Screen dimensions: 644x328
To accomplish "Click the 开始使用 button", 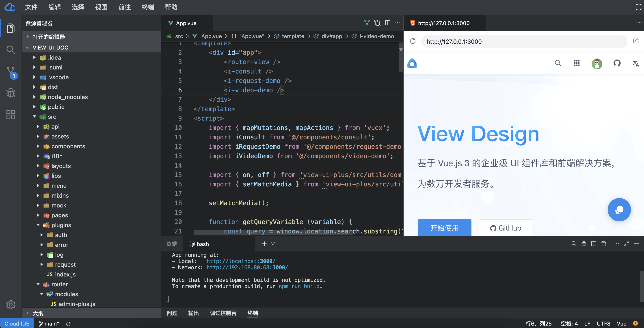I will pos(444,228).
